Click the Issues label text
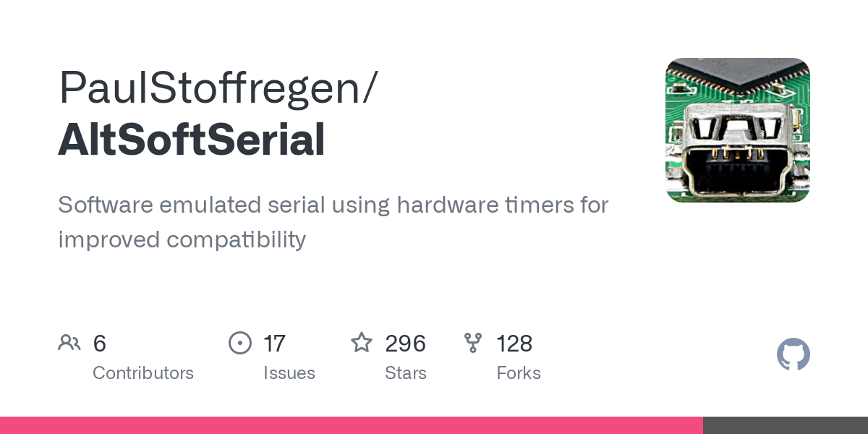Viewport: 868px width, 434px height. pos(289,373)
